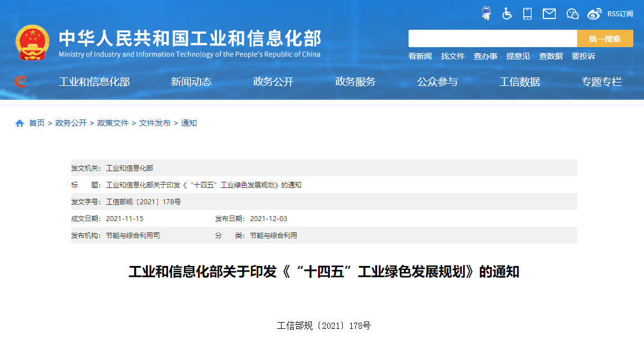
Task: Click the mobile phone version icon
Action: pos(527,13)
